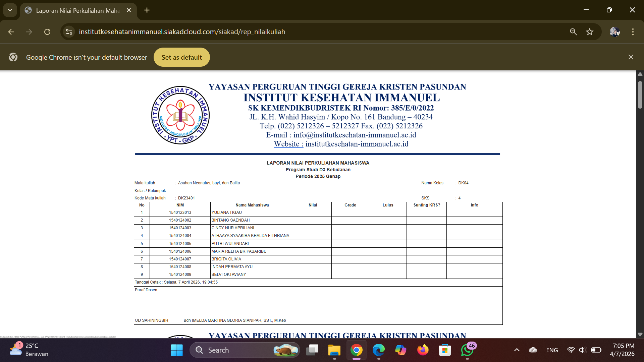Screen dimensions: 644x362
Task: Select the Laporan Nilai Perkuliahan tab
Action: click(x=78, y=10)
